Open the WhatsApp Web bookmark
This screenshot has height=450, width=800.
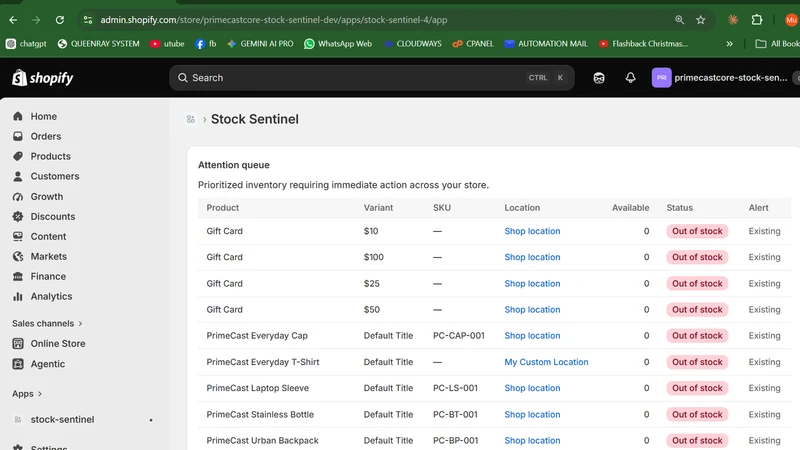(x=338, y=44)
